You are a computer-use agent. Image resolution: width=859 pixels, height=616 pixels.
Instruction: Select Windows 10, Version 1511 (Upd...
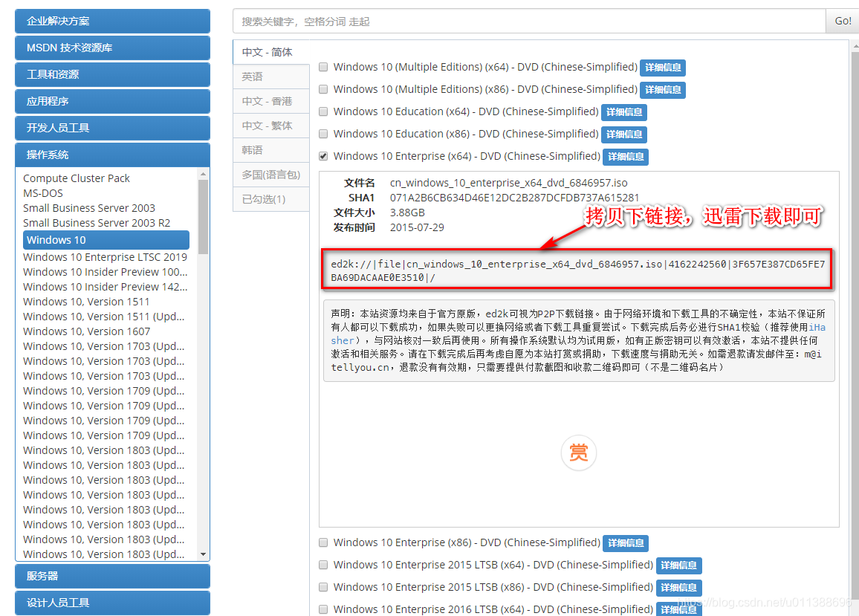click(103, 317)
